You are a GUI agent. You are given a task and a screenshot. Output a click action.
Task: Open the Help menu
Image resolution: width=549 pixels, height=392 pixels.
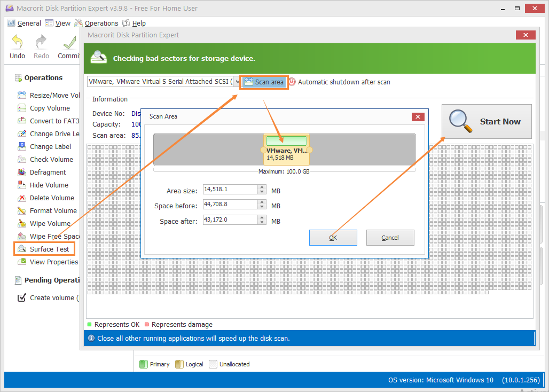pyautogui.click(x=134, y=23)
